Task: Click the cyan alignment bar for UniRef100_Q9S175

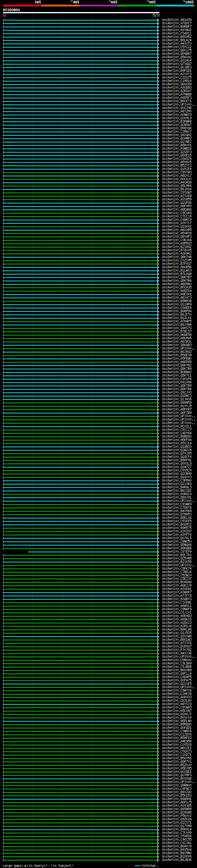Action: (x=81, y=50)
